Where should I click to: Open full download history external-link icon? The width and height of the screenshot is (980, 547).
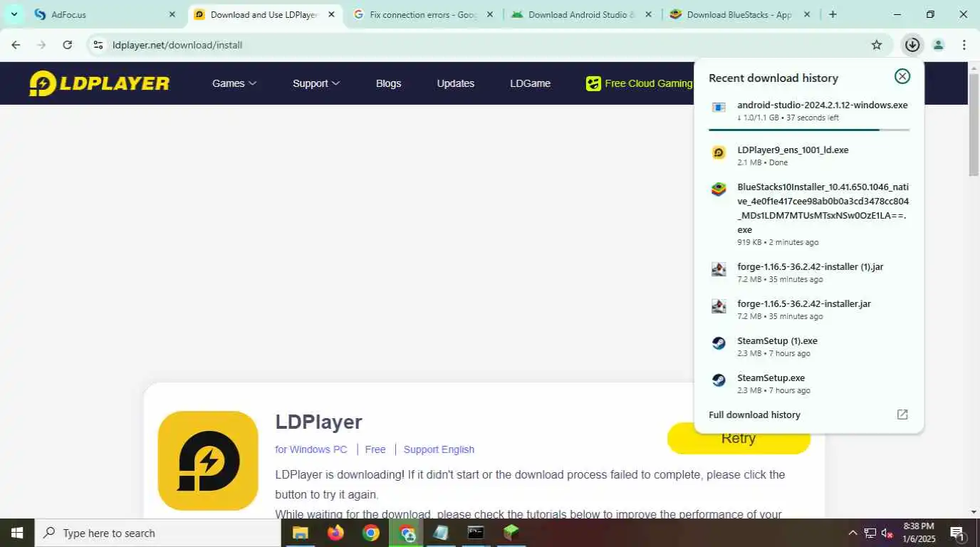[x=902, y=415]
